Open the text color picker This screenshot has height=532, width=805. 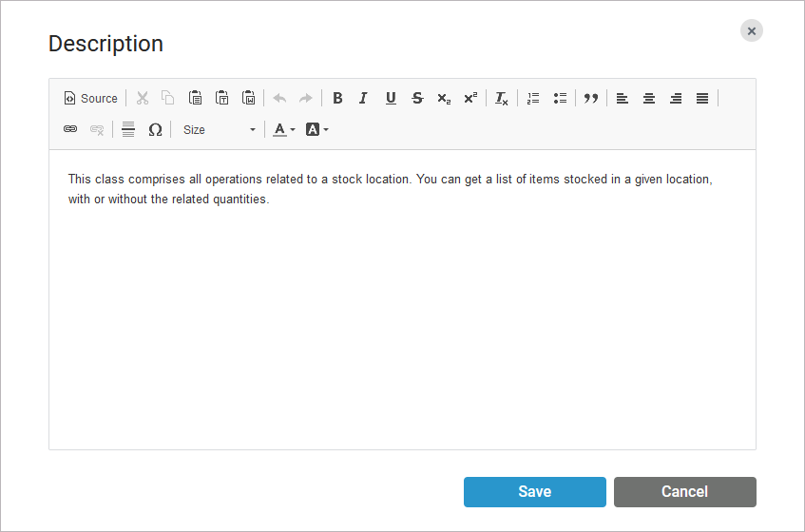(x=284, y=129)
